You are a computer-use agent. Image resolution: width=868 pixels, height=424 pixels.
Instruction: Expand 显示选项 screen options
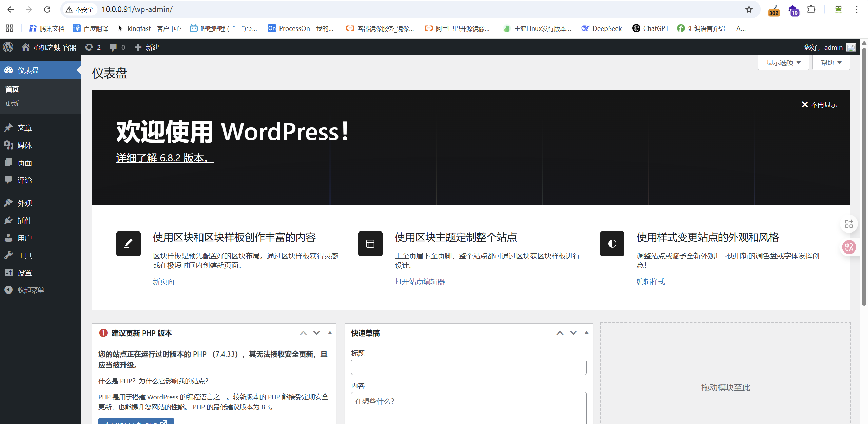tap(784, 63)
